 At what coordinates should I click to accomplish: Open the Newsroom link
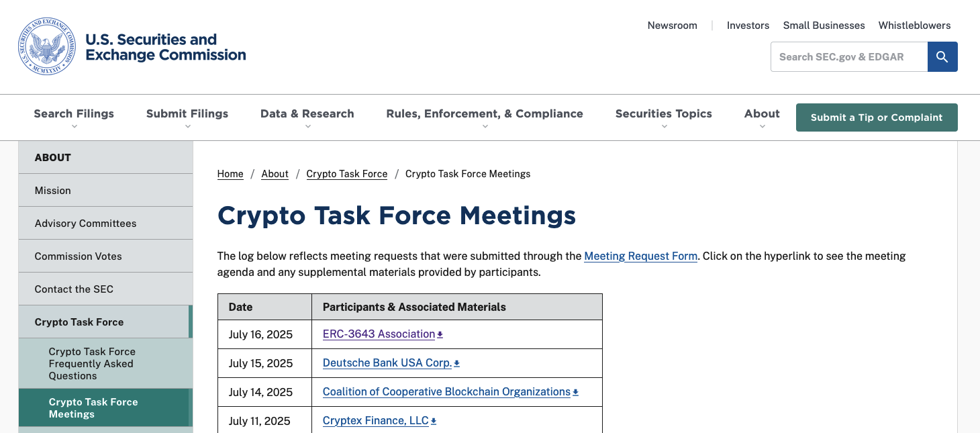coord(672,26)
